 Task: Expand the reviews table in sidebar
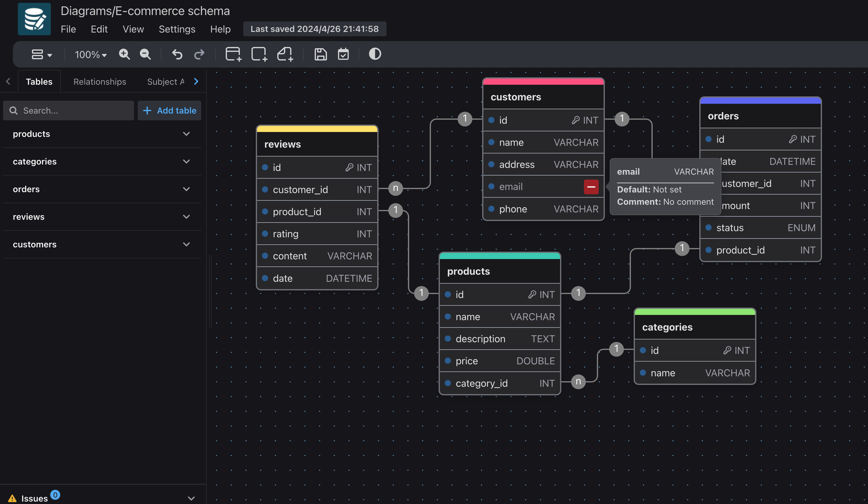[x=102, y=216]
